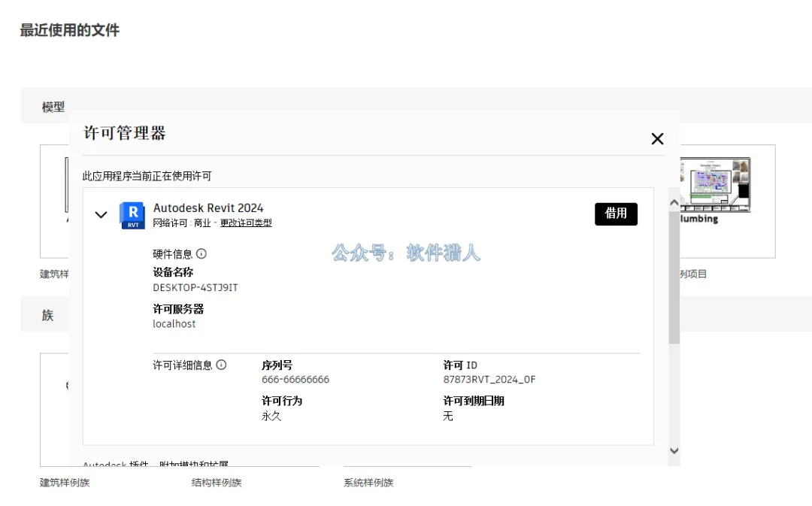Open the 更改许可类型 link
The height and width of the screenshot is (506, 812).
click(246, 223)
